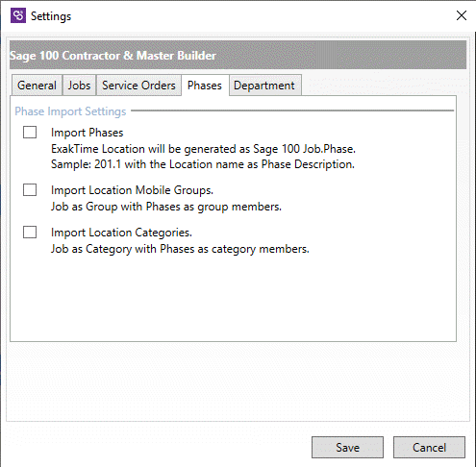Viewport: 476px width, 467px height.
Task: Click the purple Settings app icon
Action: point(18,15)
